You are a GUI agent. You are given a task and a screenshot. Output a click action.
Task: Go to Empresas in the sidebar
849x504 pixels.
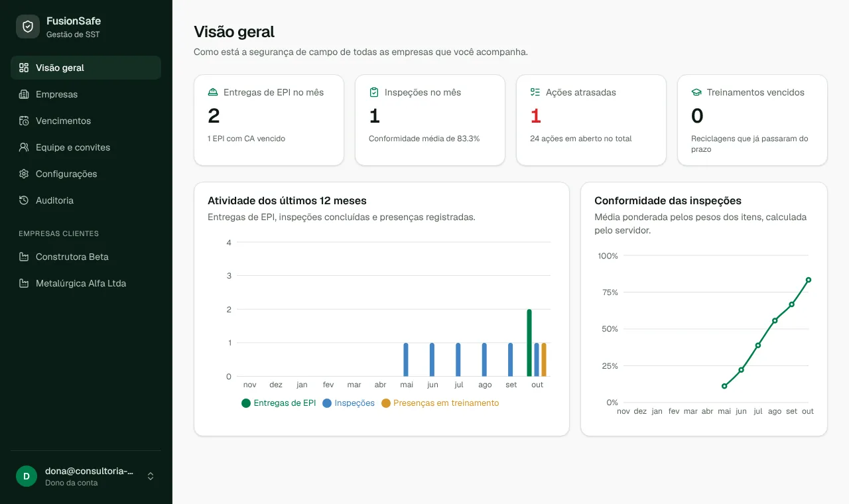86,94
